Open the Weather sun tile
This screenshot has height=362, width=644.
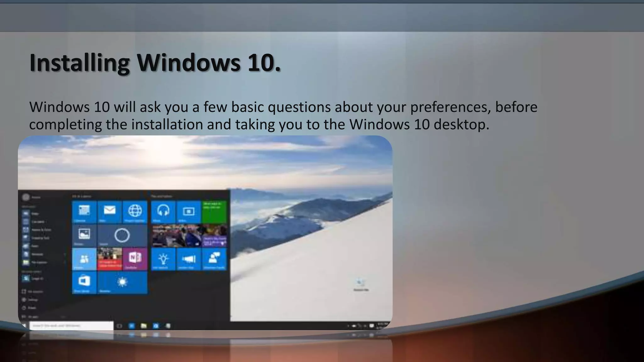click(122, 282)
